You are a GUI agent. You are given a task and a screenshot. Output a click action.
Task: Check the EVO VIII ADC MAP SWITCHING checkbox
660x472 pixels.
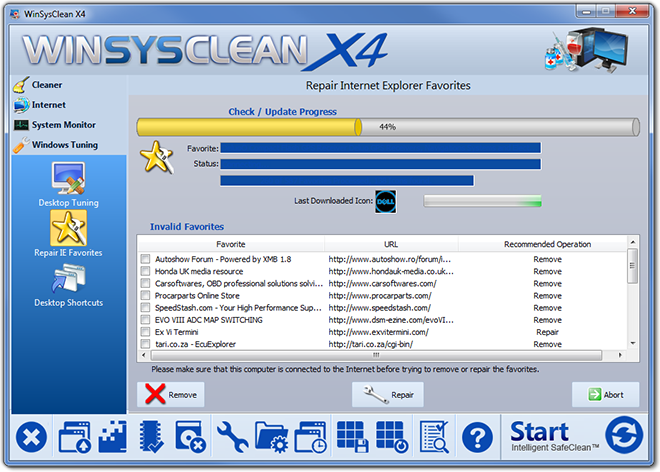pos(145,320)
